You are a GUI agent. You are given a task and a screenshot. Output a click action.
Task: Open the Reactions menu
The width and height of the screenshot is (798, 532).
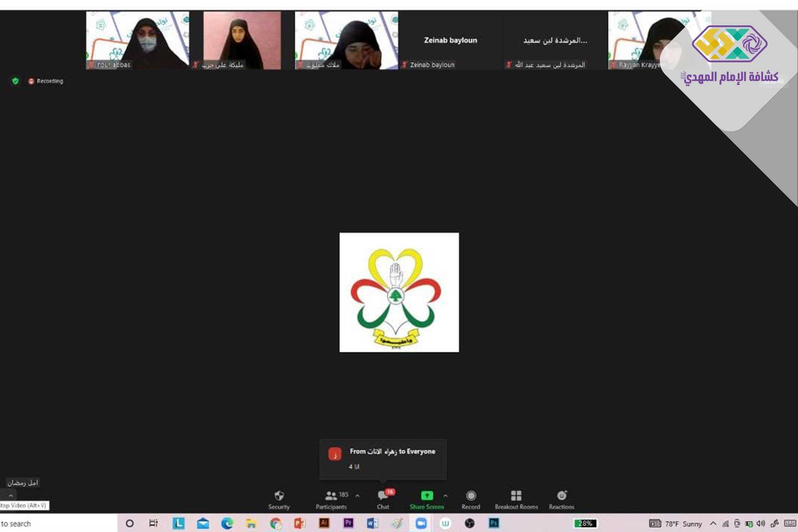pos(562,499)
